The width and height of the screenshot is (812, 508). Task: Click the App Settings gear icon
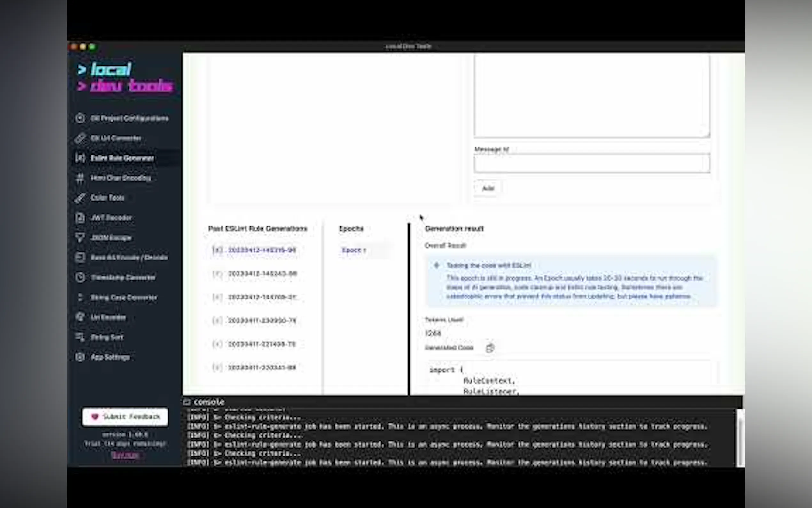pos(80,357)
